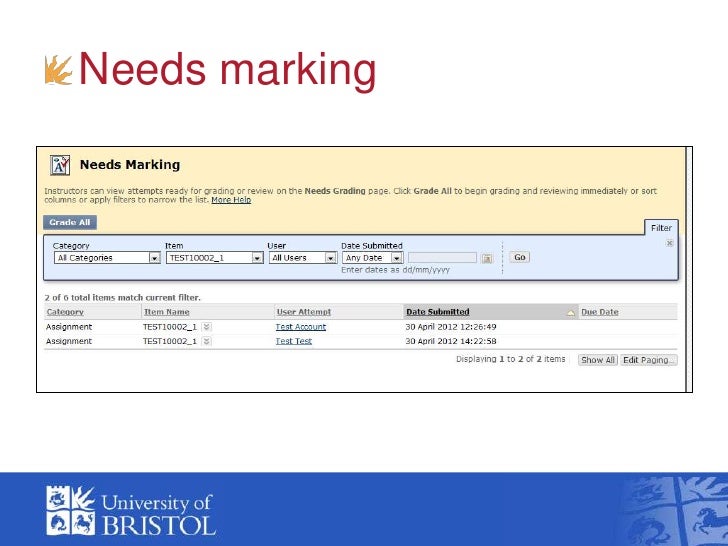Click the Show All button
Viewport: 728px width, 546px height.
click(598, 360)
